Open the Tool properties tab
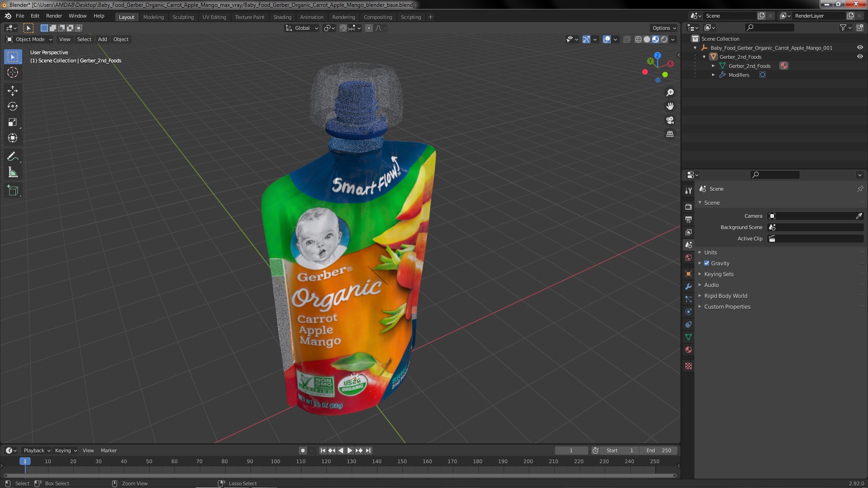The width and height of the screenshot is (868, 488). pyautogui.click(x=689, y=191)
